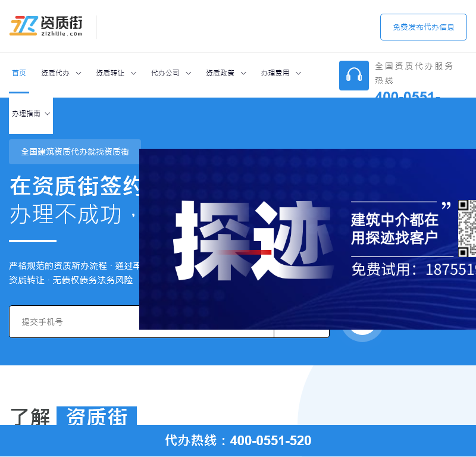476x457 pixels.
Task: Open 资质政策 menu item
Action: coord(220,73)
